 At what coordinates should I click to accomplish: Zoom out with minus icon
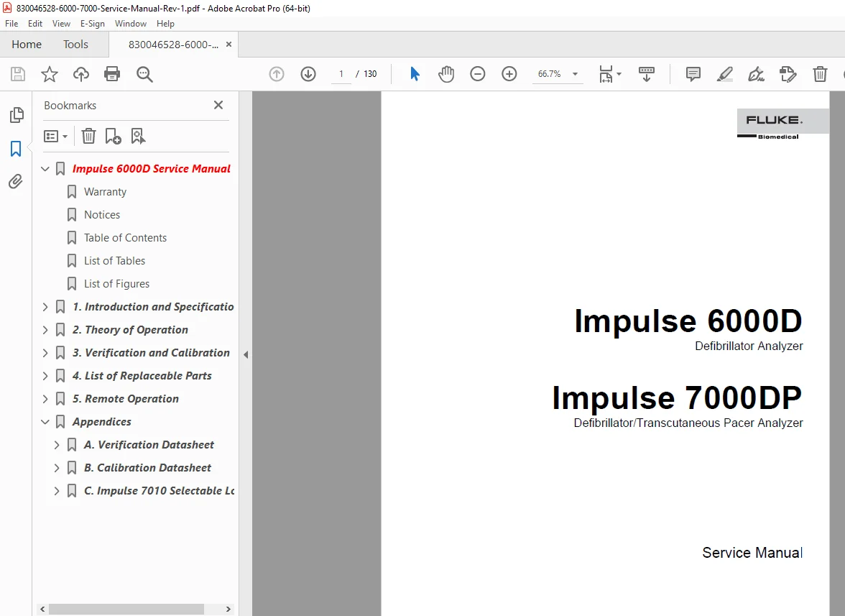click(477, 74)
